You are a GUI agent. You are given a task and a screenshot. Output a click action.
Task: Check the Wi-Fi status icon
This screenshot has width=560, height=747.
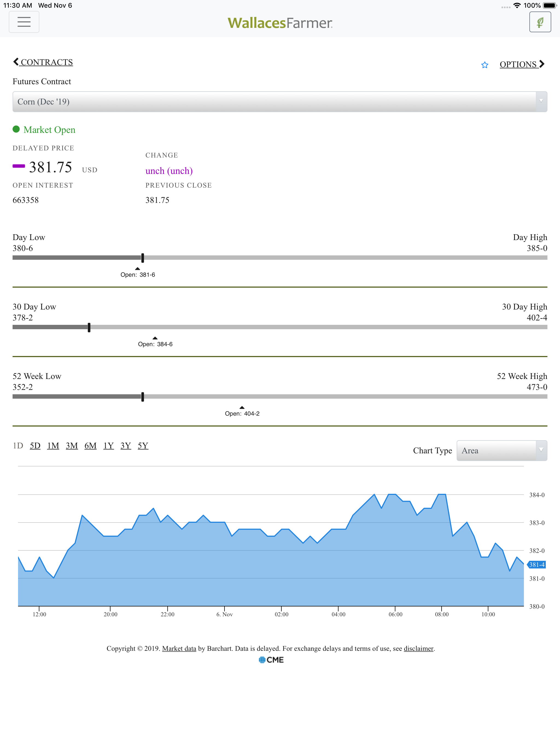click(x=517, y=5)
